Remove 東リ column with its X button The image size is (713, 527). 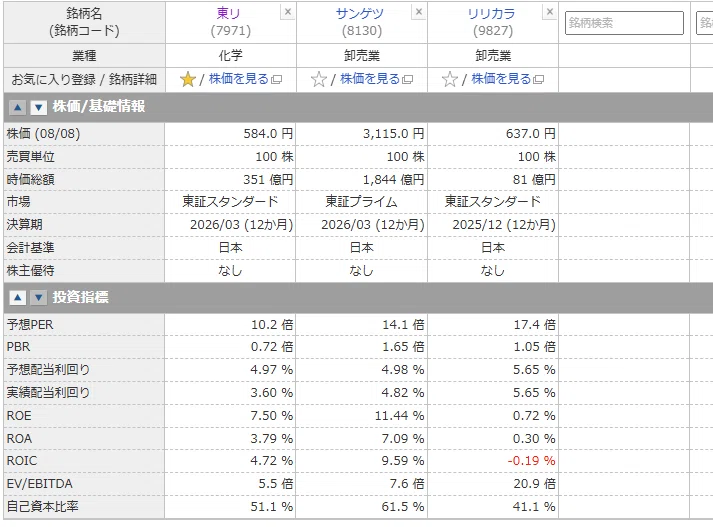(287, 12)
